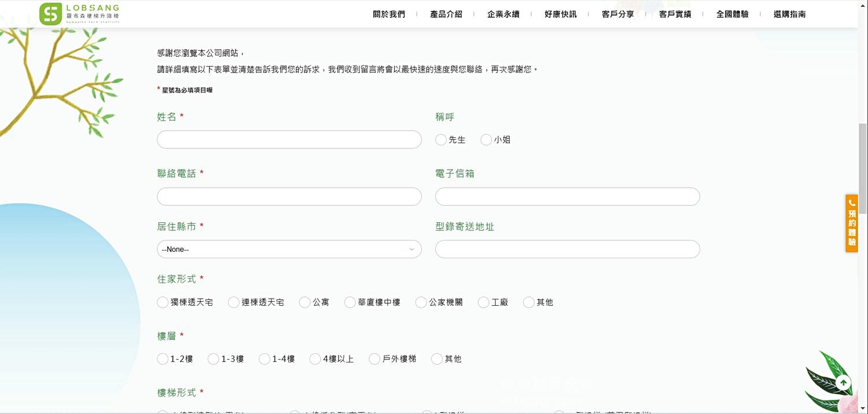Pick the 1-4樓 floor option
Screen dimensions: 868x414
pyautogui.click(x=264, y=359)
